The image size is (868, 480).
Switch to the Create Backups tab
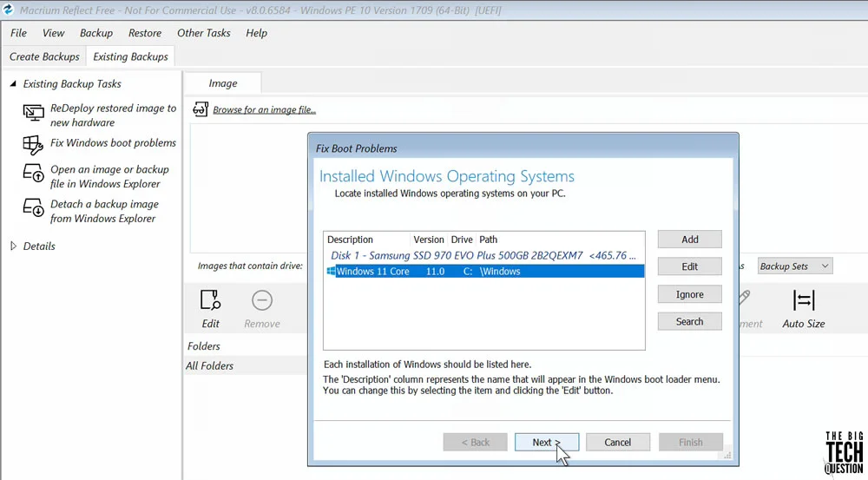click(x=44, y=56)
